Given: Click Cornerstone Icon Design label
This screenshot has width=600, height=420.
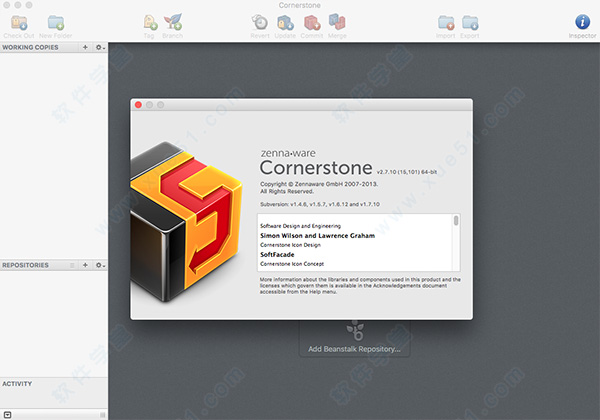Looking at the screenshot, I should click(x=290, y=245).
